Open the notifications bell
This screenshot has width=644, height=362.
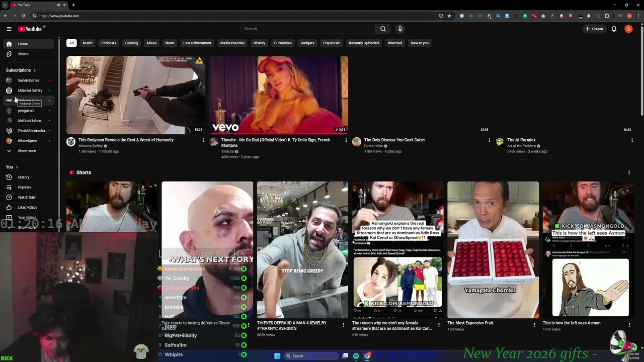click(x=614, y=29)
